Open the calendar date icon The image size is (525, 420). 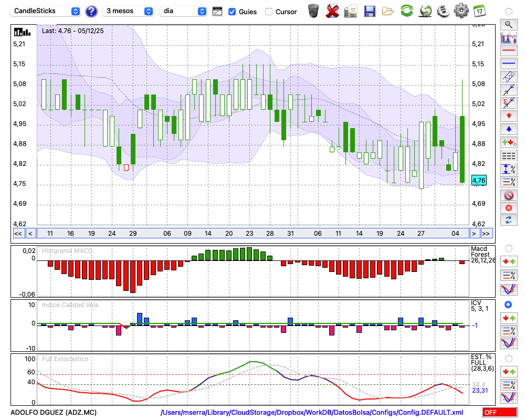click(479, 10)
